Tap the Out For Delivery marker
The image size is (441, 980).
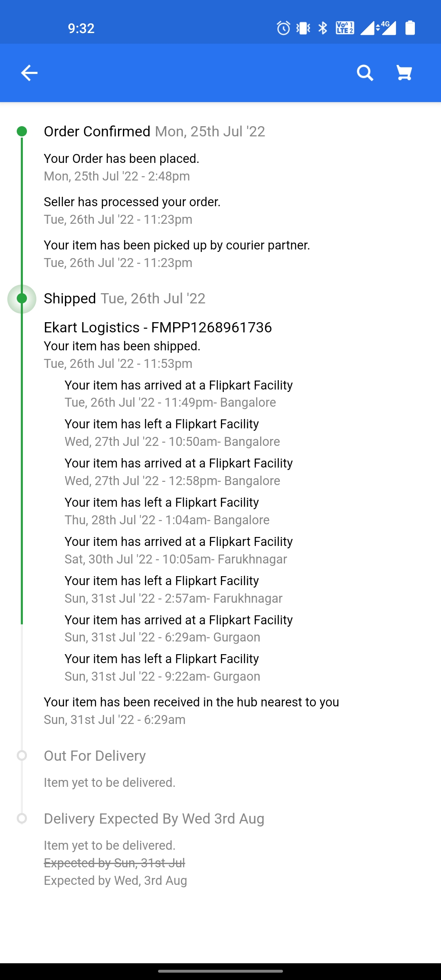pyautogui.click(x=22, y=755)
